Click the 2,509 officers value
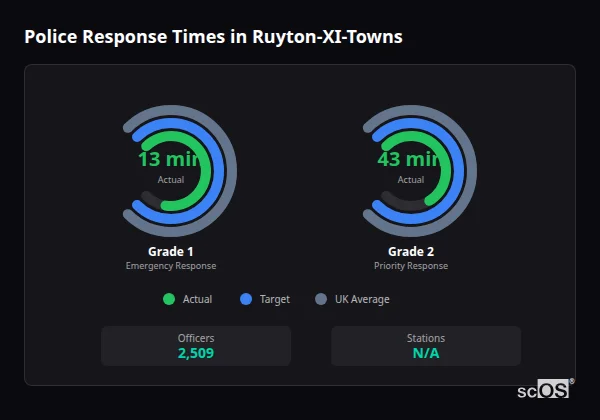The image size is (600, 420). pos(196,353)
